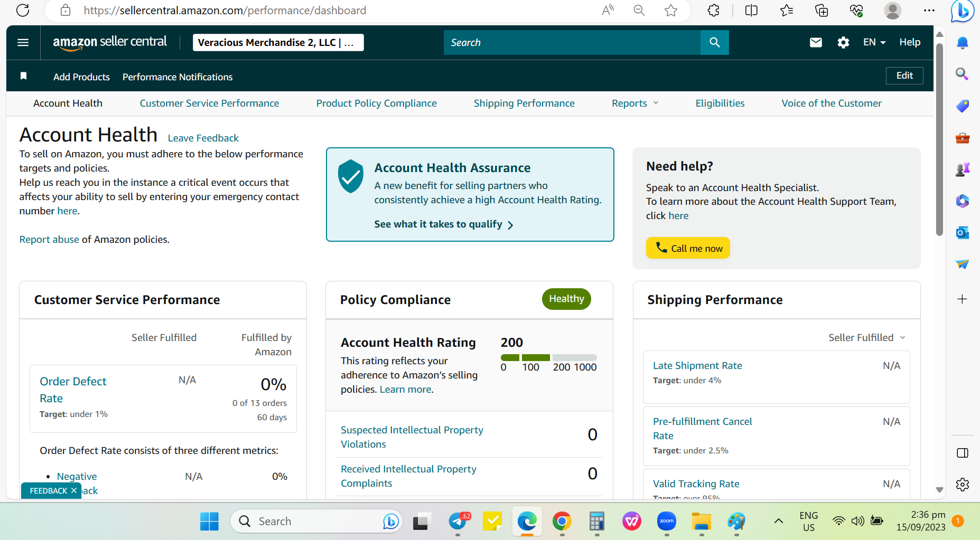
Task: Open the settings gear in Seller Central header
Action: pos(843,43)
